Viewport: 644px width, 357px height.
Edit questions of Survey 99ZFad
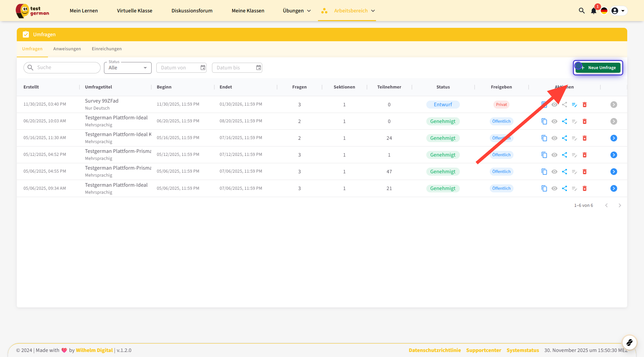click(x=575, y=105)
